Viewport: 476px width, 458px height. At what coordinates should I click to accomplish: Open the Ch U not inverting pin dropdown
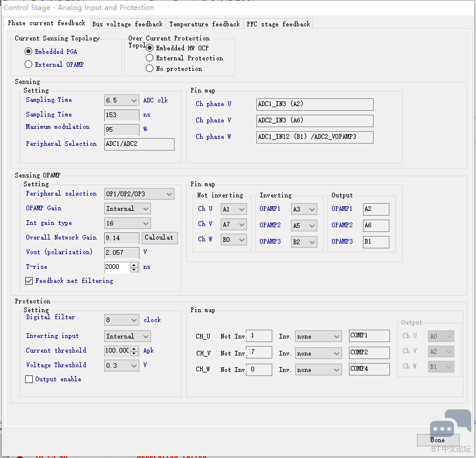(x=241, y=209)
